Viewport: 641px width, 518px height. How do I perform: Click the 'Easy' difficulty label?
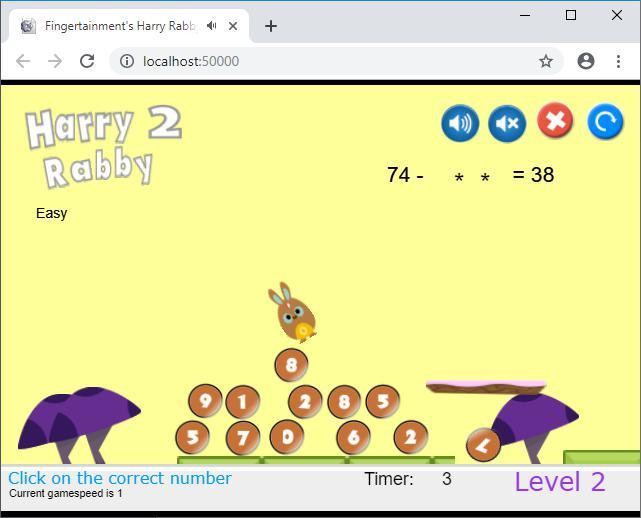pos(52,213)
